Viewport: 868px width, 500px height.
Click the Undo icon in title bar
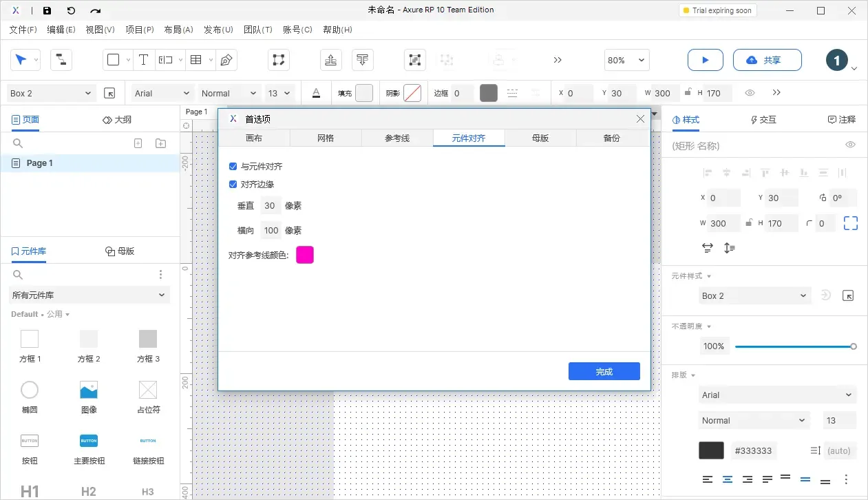pyautogui.click(x=71, y=10)
